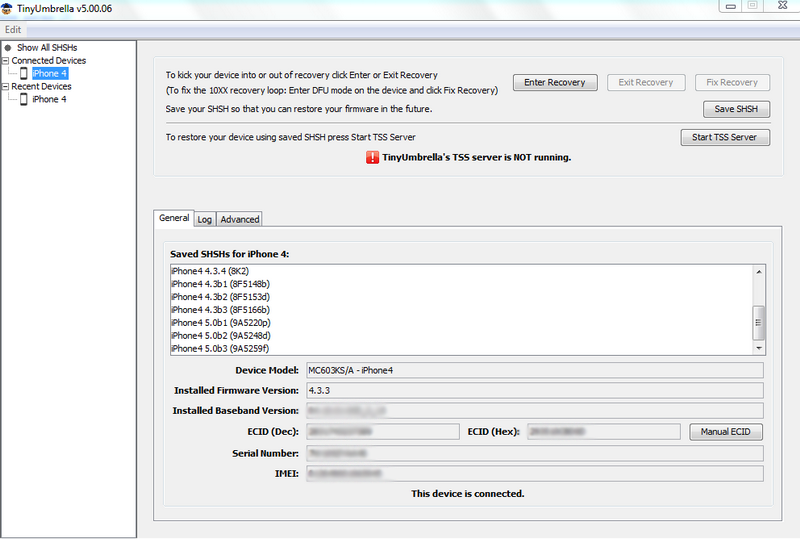Click the Exit Recovery button
This screenshot has height=539, width=800.
(645, 82)
